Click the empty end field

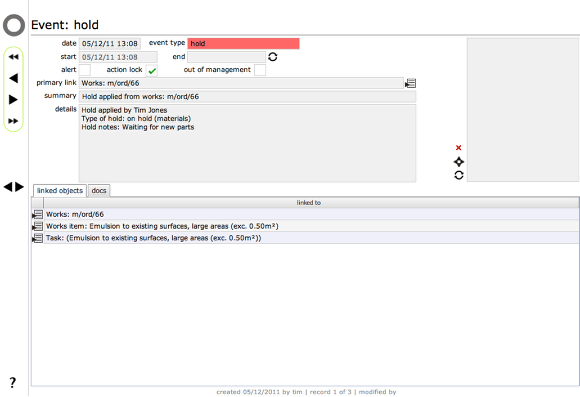(226, 57)
